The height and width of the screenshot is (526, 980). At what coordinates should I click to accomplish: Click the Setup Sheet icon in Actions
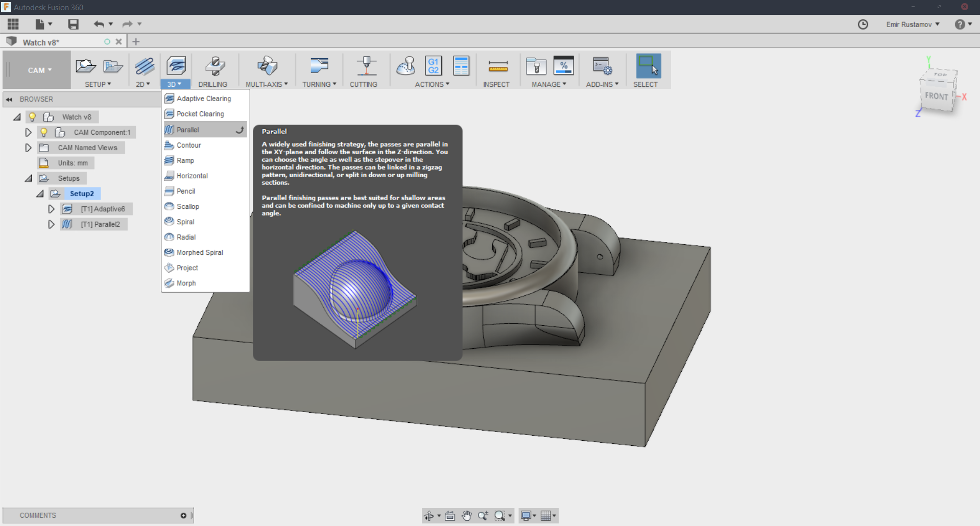461,66
